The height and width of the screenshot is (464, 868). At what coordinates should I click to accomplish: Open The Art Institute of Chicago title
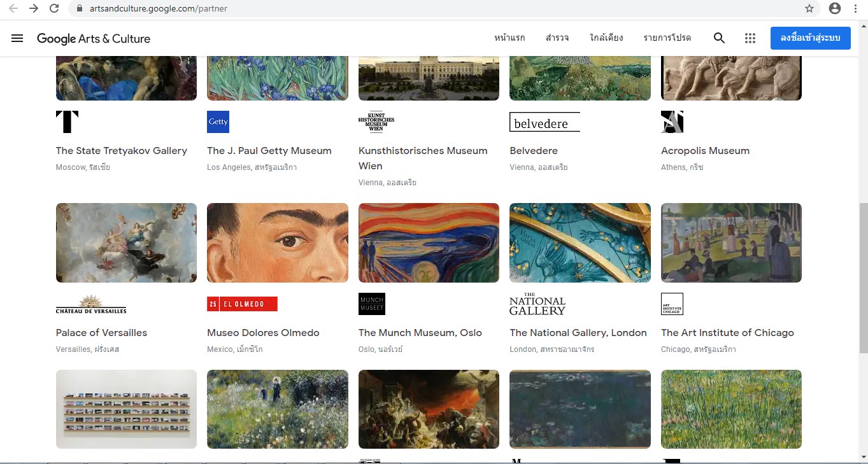[x=727, y=333]
